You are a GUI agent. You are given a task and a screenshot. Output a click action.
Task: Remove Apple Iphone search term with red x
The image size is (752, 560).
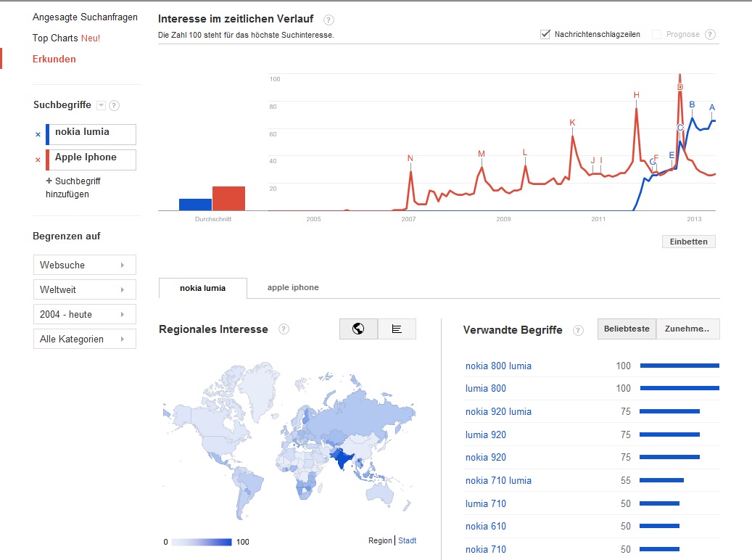point(38,160)
